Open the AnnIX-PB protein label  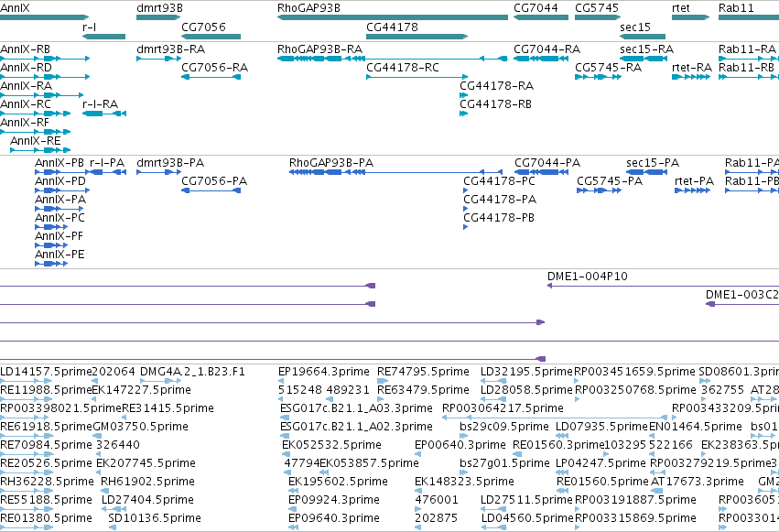(x=60, y=163)
